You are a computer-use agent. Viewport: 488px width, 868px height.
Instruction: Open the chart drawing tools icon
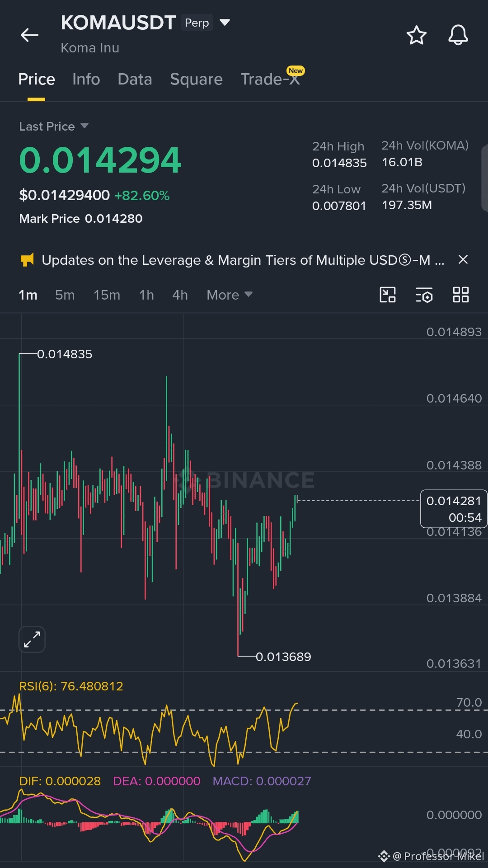388,295
